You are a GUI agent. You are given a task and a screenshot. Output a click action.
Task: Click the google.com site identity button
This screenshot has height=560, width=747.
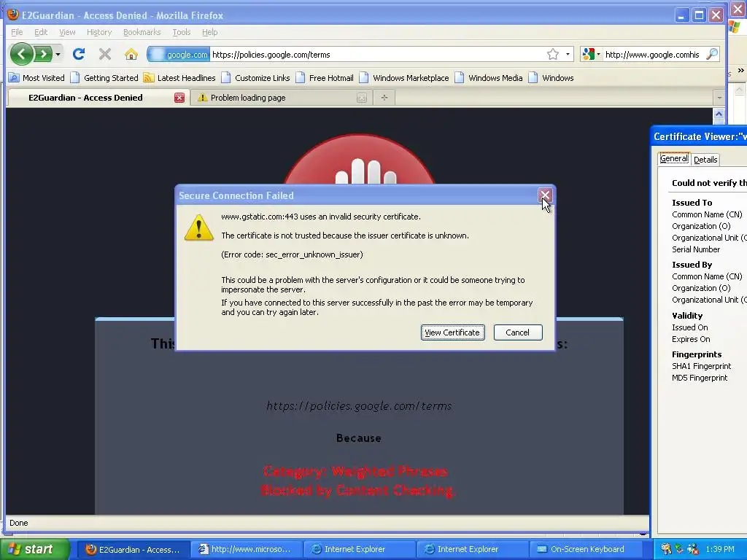[179, 54]
